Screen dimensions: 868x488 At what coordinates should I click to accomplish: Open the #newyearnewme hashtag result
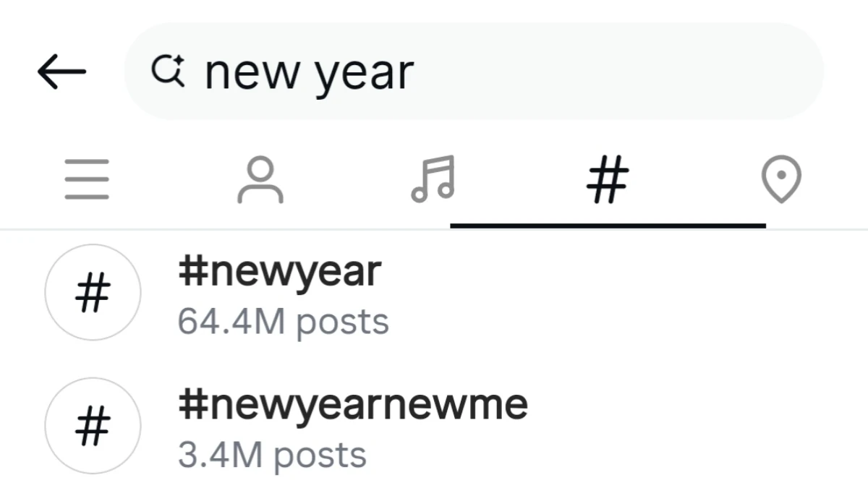coord(354,405)
